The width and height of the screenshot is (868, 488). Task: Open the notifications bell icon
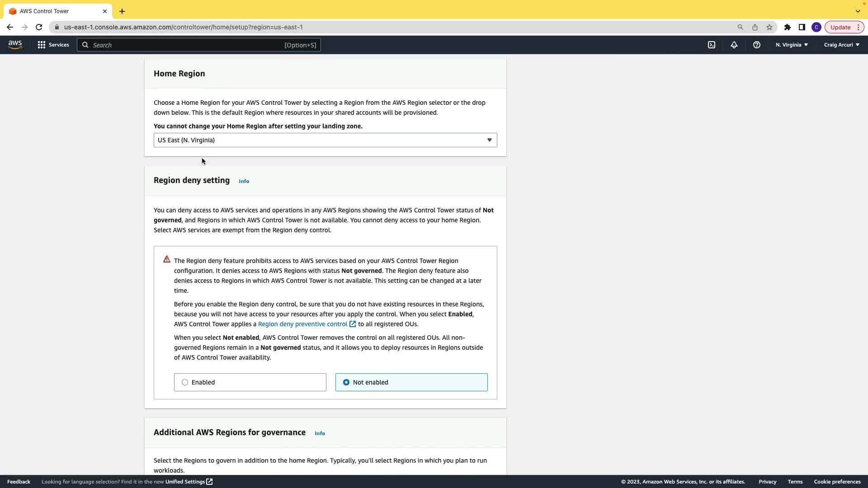[734, 45]
